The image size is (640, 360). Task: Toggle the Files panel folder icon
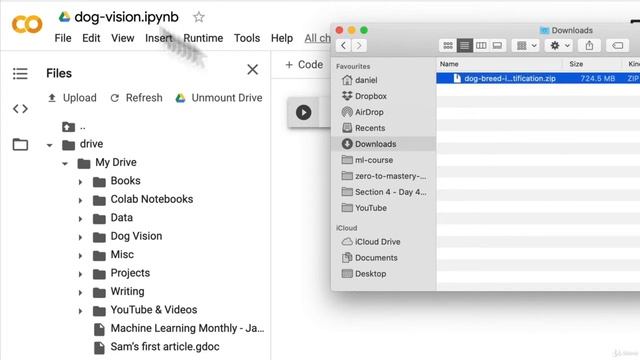(x=20, y=144)
